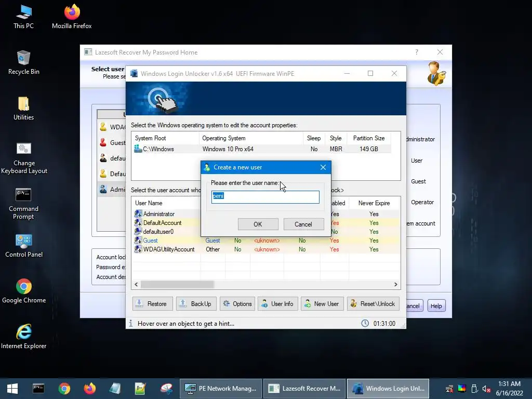Open Utilities folder on desktop
The image size is (532, 399).
tap(23, 108)
